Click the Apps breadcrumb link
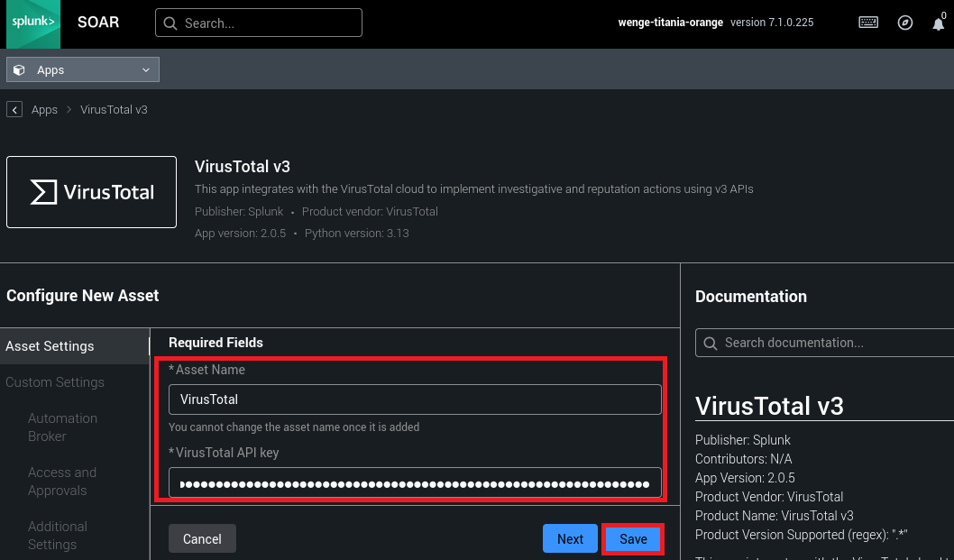This screenshot has width=954, height=560. point(44,109)
